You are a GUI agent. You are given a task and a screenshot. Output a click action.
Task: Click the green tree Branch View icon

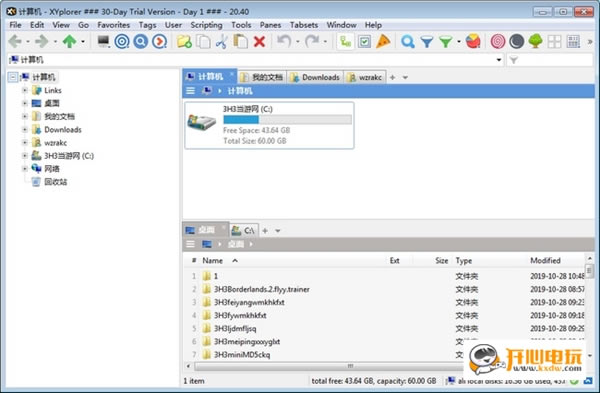click(x=536, y=41)
